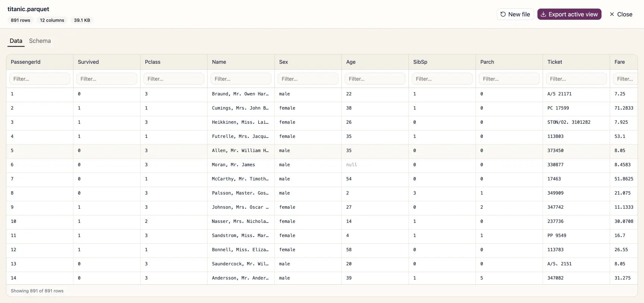Select the Cumings, Mrs. John name cell

coord(241,108)
